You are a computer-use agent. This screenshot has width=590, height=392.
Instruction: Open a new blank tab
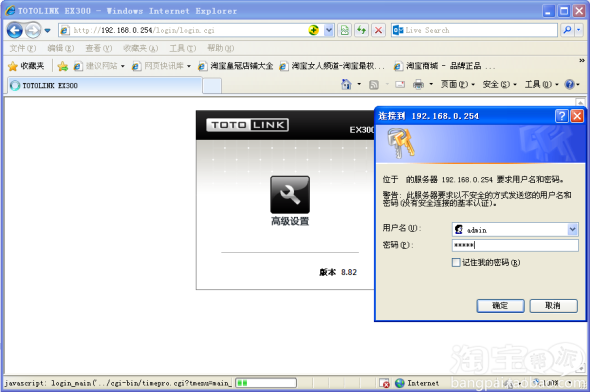click(x=212, y=86)
